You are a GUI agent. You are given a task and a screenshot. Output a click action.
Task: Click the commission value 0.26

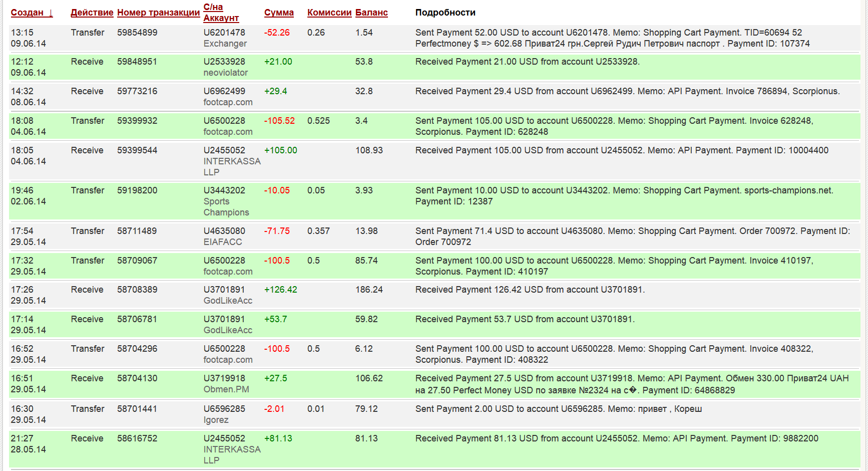click(316, 33)
